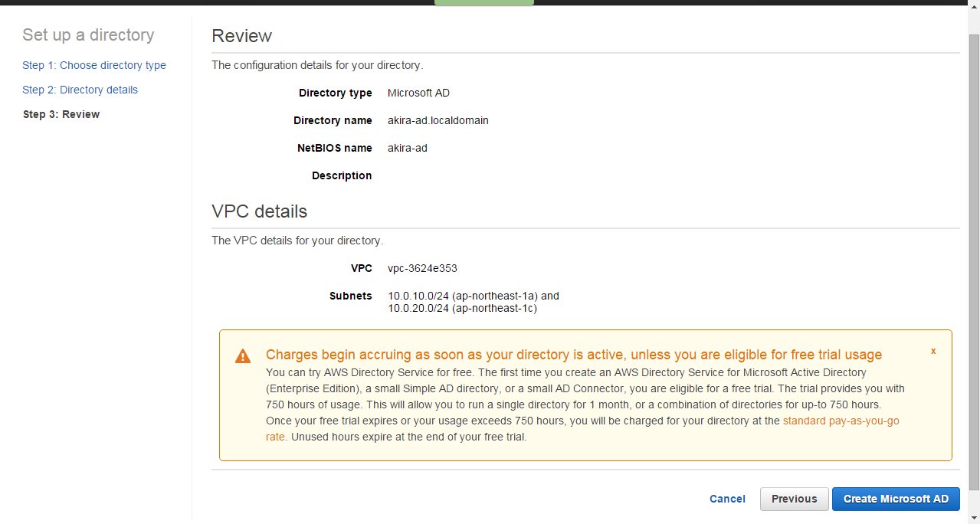Image resolution: width=980 pixels, height=524 pixels.
Task: Go to Step 1: Choose directory type
Action: 94,65
